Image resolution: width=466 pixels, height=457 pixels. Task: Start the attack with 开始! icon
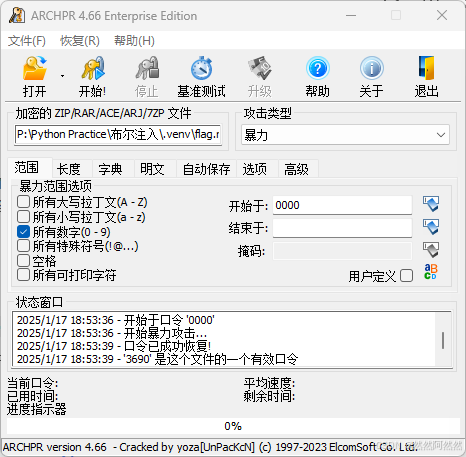93,69
